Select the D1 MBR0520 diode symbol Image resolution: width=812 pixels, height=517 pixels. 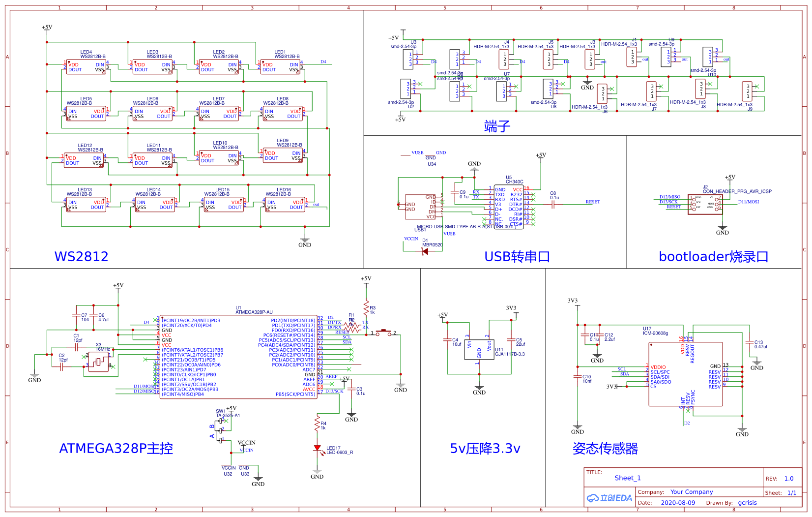click(x=426, y=251)
